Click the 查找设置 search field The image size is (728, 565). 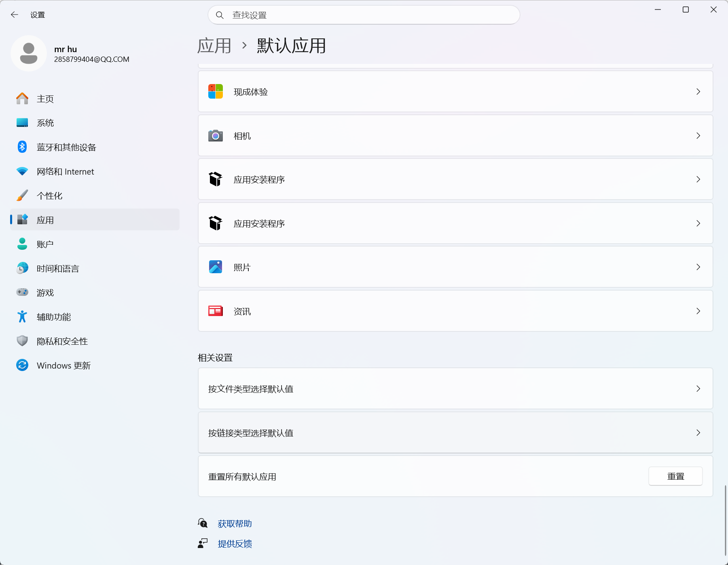(x=364, y=15)
